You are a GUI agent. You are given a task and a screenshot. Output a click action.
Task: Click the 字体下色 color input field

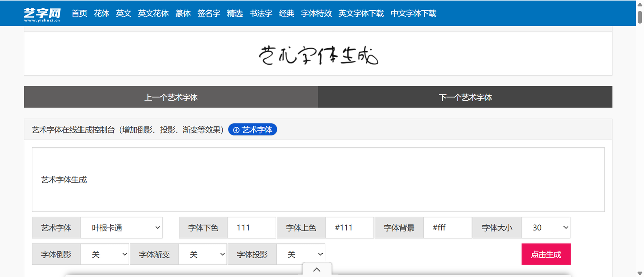click(252, 228)
